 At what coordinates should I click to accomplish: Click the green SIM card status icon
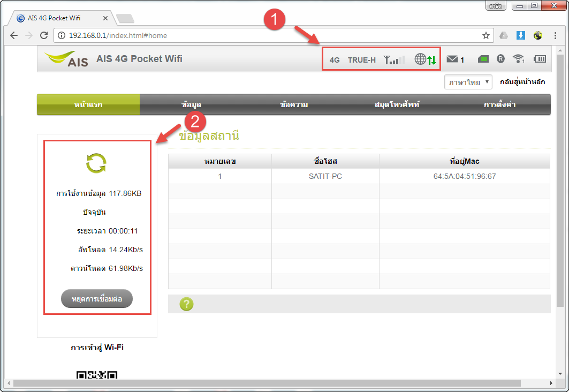[483, 59]
